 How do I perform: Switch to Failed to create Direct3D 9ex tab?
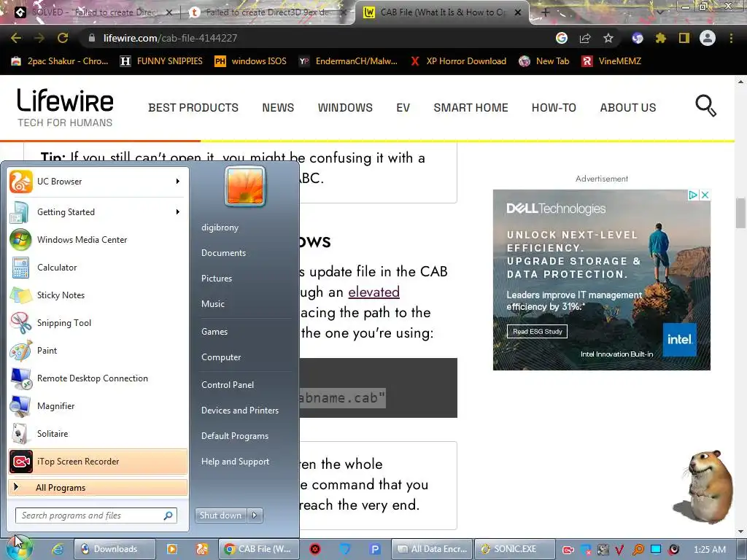point(267,12)
